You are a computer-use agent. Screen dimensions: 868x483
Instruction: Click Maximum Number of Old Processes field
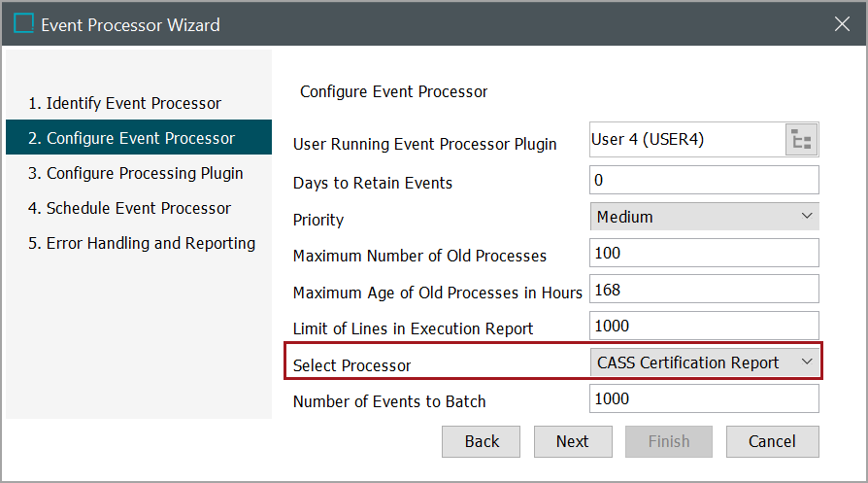coord(704,253)
